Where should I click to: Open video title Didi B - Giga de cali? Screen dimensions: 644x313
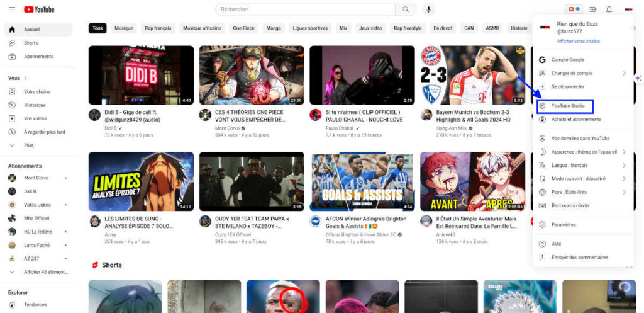point(132,116)
